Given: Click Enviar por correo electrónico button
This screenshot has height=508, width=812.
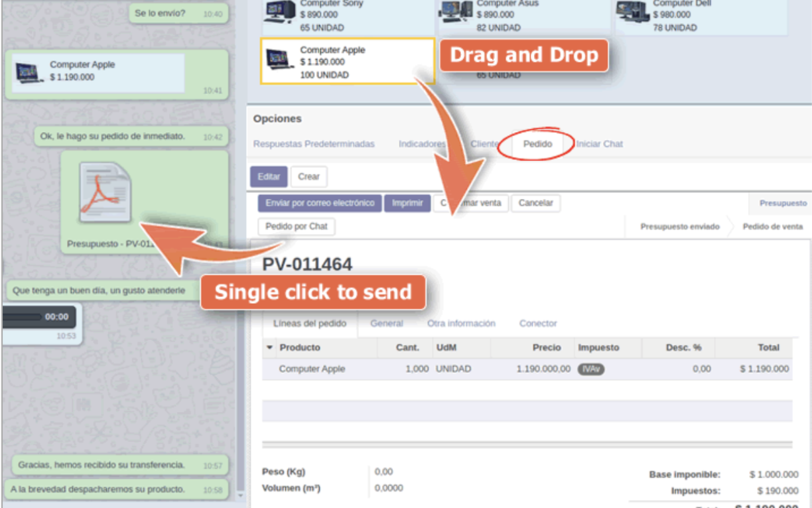Looking at the screenshot, I should (x=320, y=203).
